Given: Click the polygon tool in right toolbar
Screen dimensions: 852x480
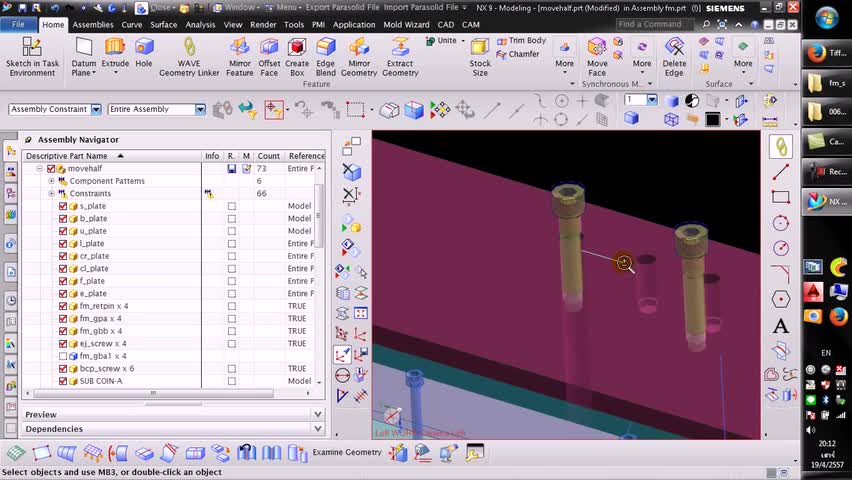Looking at the screenshot, I should 781,299.
